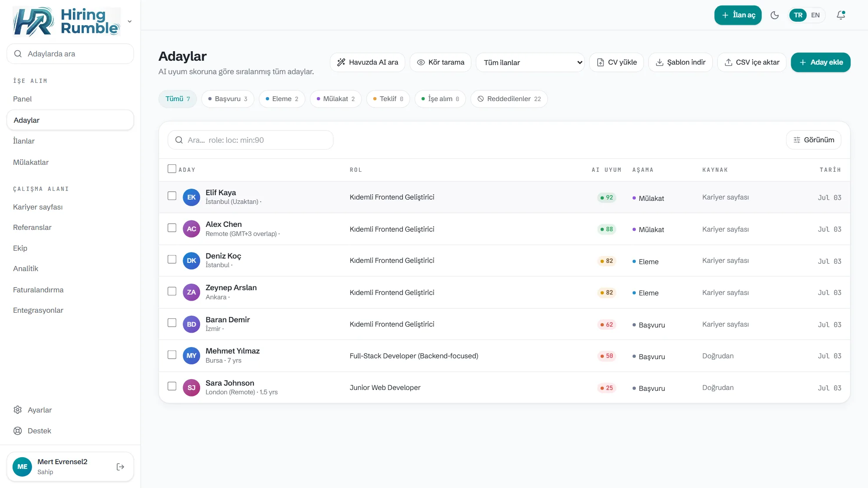The image size is (868, 488).
Task: Open notifications bell icon
Action: (841, 15)
